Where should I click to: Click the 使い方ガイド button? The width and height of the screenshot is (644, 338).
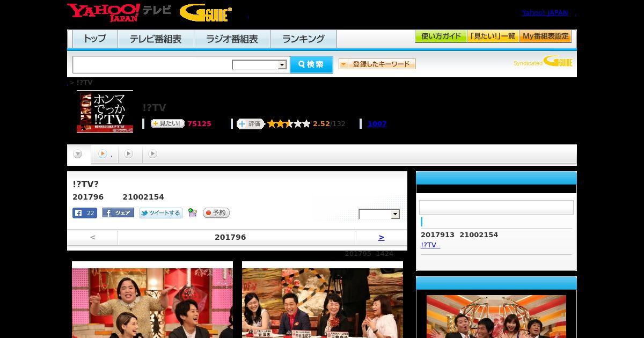coord(441,36)
